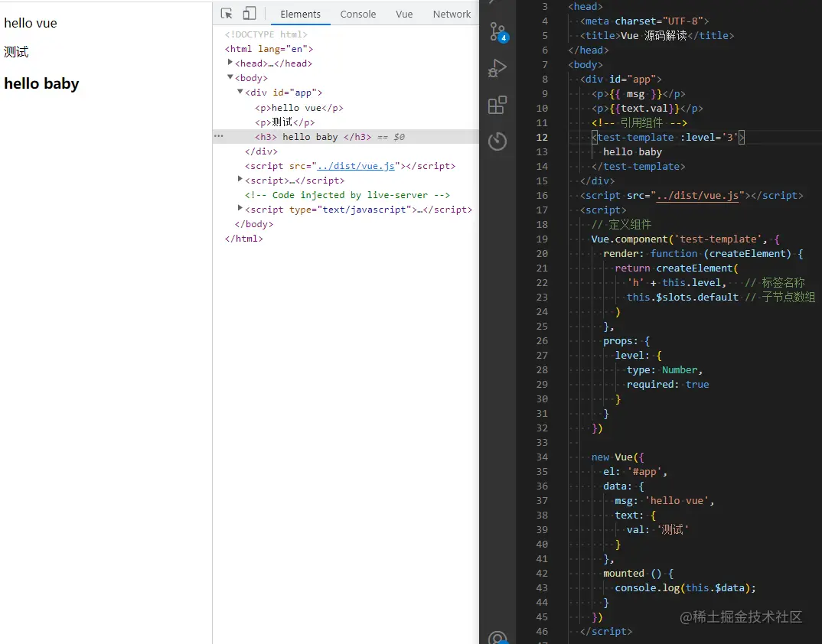This screenshot has height=644, width=822.
Task: Click 'hello baby' text on editor line 13
Action: (x=633, y=152)
